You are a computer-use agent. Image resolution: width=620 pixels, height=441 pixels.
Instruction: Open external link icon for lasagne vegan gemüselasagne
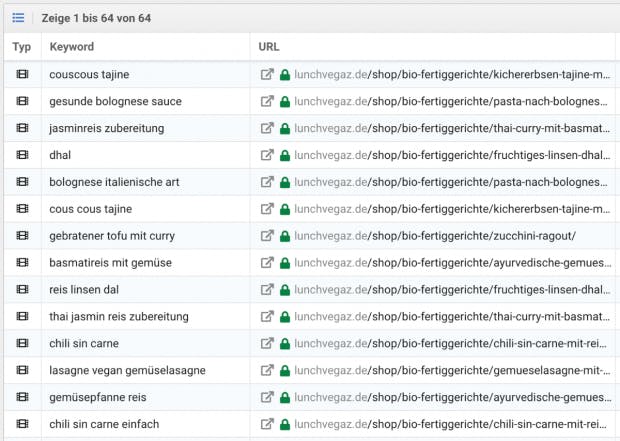pos(267,370)
